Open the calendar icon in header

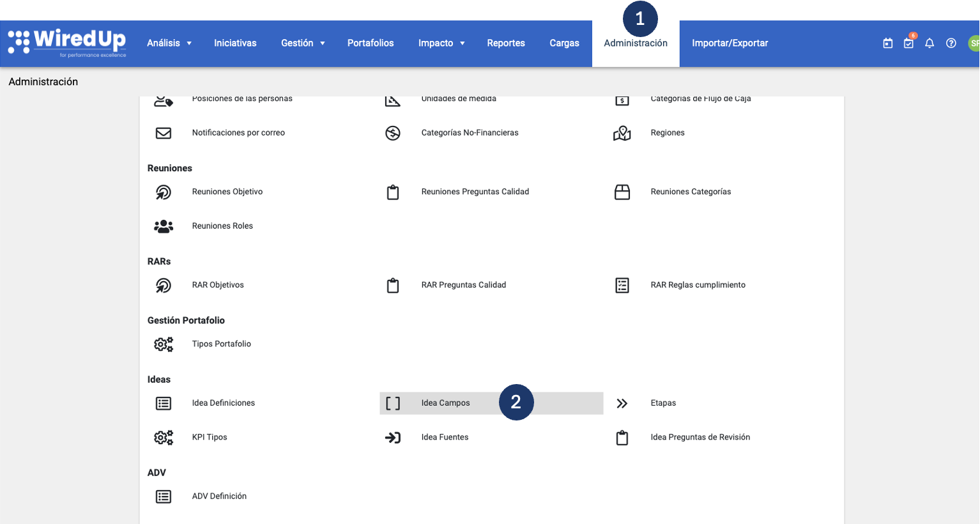coord(887,43)
